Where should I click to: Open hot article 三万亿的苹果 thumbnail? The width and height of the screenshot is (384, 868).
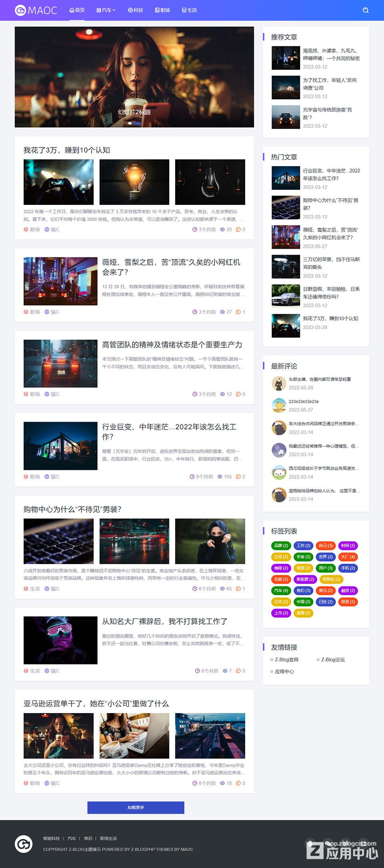click(286, 267)
